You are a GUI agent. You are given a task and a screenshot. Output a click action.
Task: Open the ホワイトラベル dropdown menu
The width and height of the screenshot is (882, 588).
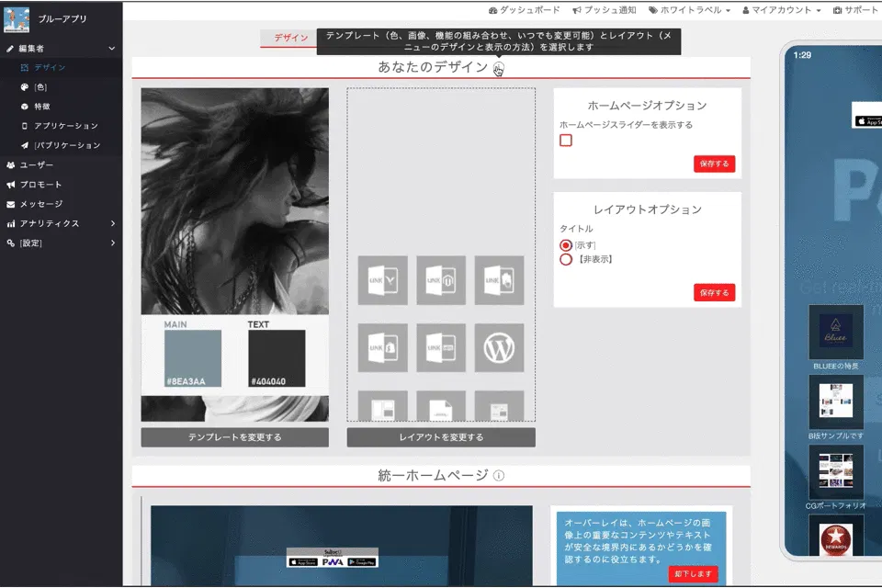[x=689, y=10]
